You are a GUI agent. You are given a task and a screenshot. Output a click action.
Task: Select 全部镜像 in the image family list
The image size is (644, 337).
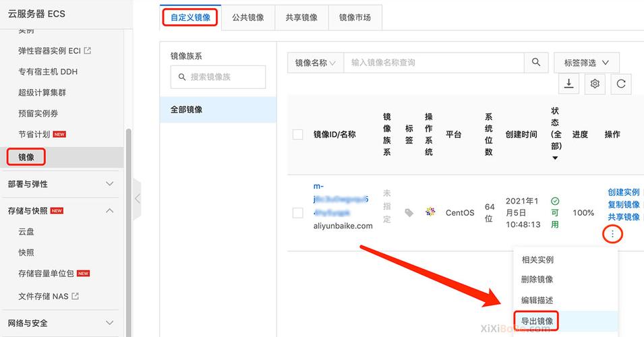coord(218,110)
